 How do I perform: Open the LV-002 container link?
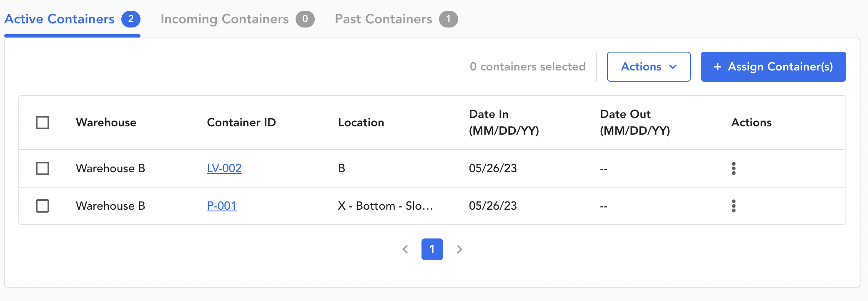(224, 168)
